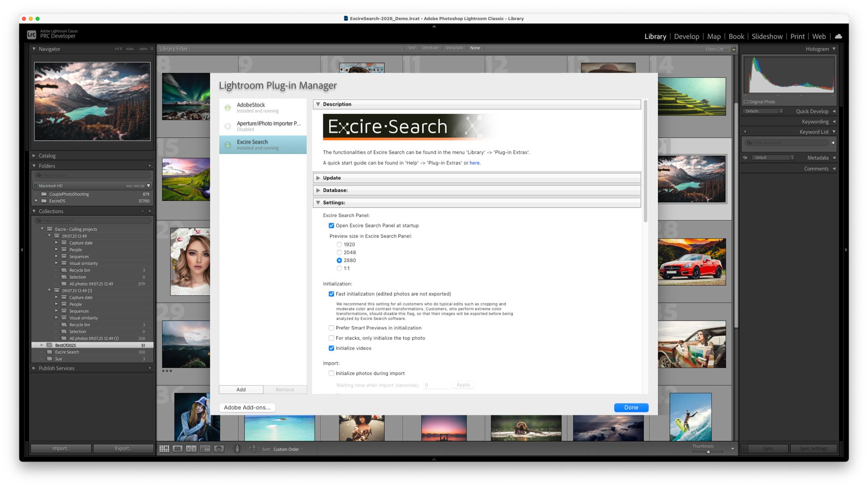Switch to the Develop module
The image size is (868, 488).
[686, 37]
